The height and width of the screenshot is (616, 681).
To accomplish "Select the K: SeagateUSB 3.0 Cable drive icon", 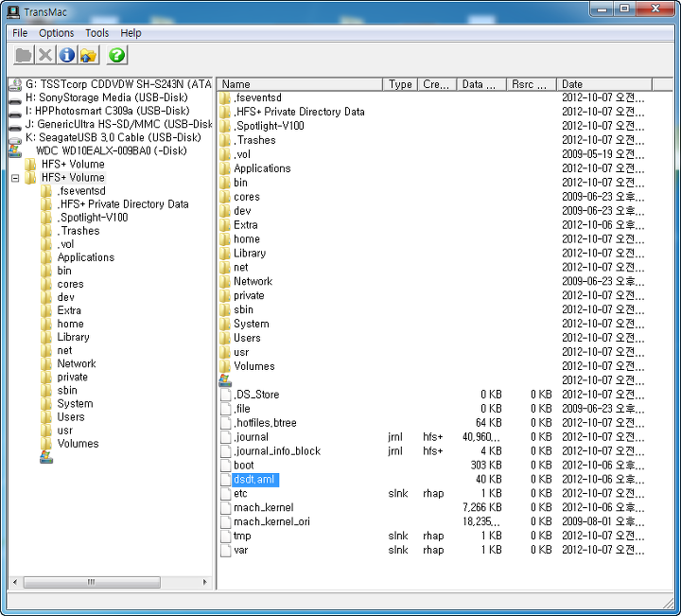I will click(15, 140).
